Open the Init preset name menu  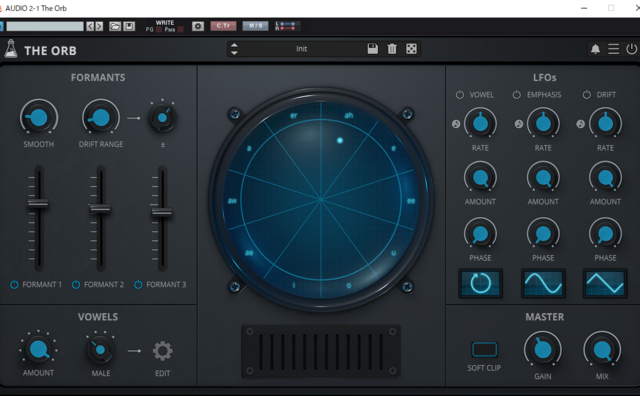tap(302, 49)
